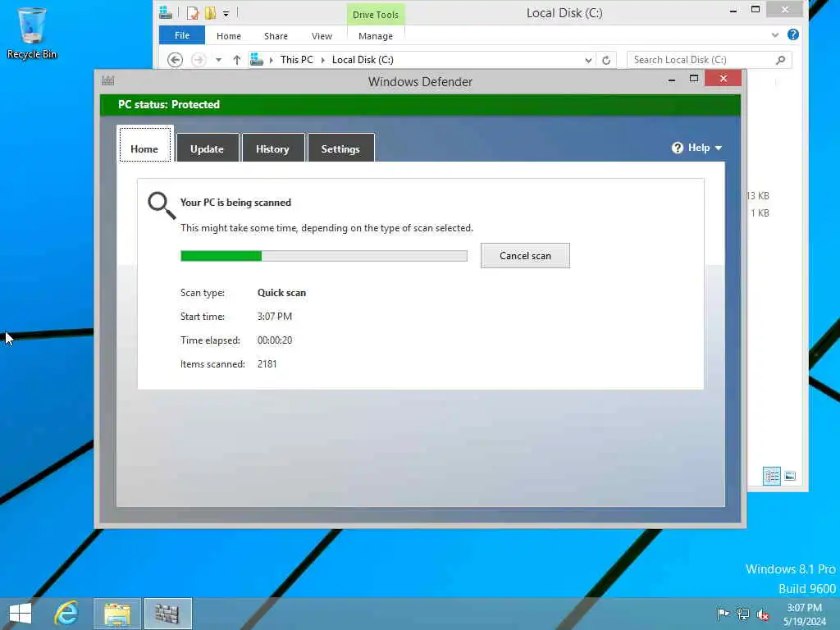This screenshot has width=840, height=630.
Task: Click This PC in address bar
Action: coord(297,60)
